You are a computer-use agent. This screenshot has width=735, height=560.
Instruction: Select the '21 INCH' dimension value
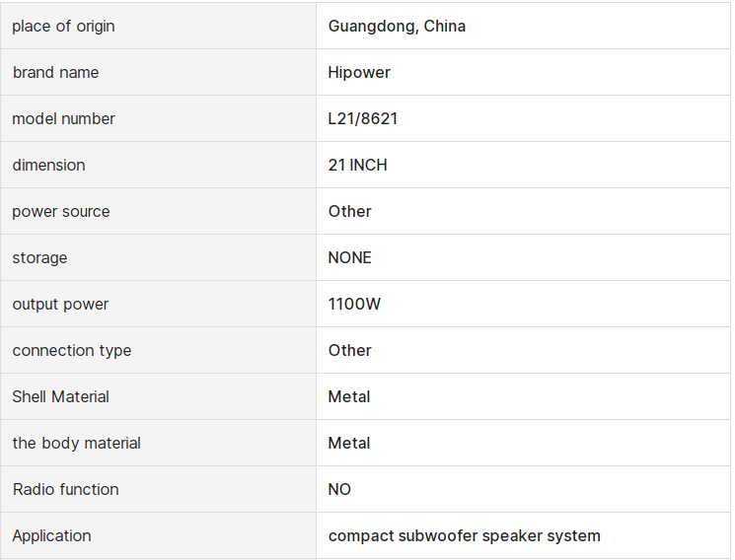(x=357, y=165)
